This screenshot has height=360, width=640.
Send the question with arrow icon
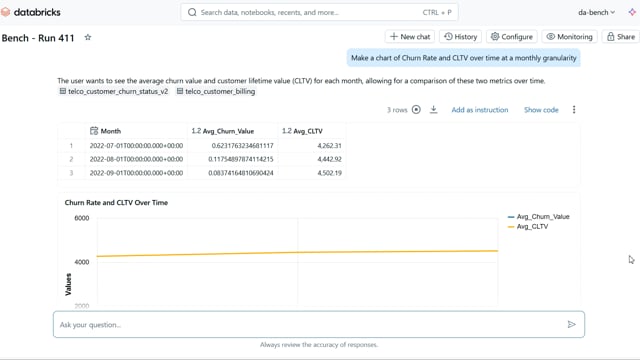point(571,324)
